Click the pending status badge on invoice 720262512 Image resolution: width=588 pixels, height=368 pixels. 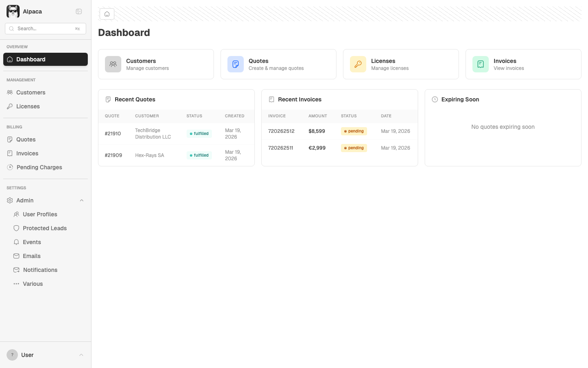point(354,131)
